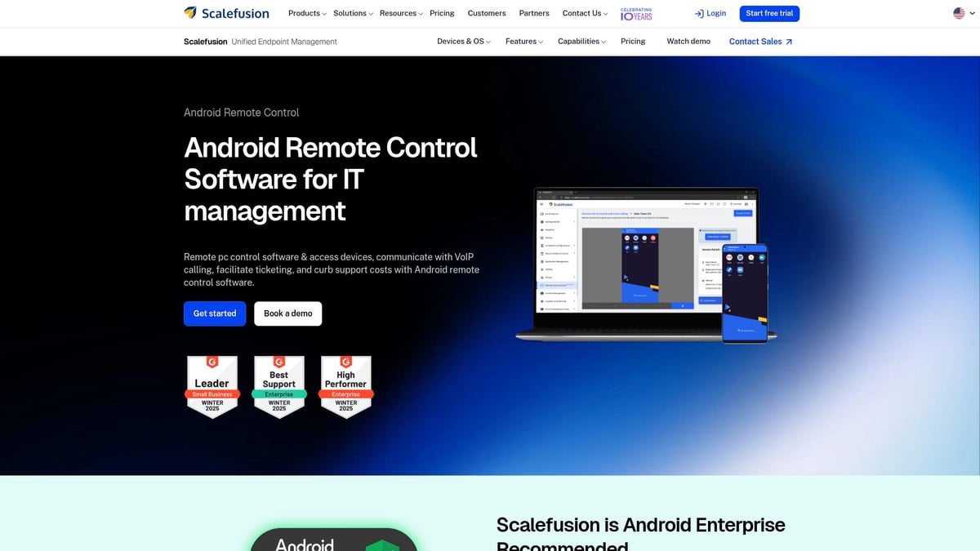Click the G2 High Performer Enterprise badge
The image size is (980, 551).
pos(345,386)
